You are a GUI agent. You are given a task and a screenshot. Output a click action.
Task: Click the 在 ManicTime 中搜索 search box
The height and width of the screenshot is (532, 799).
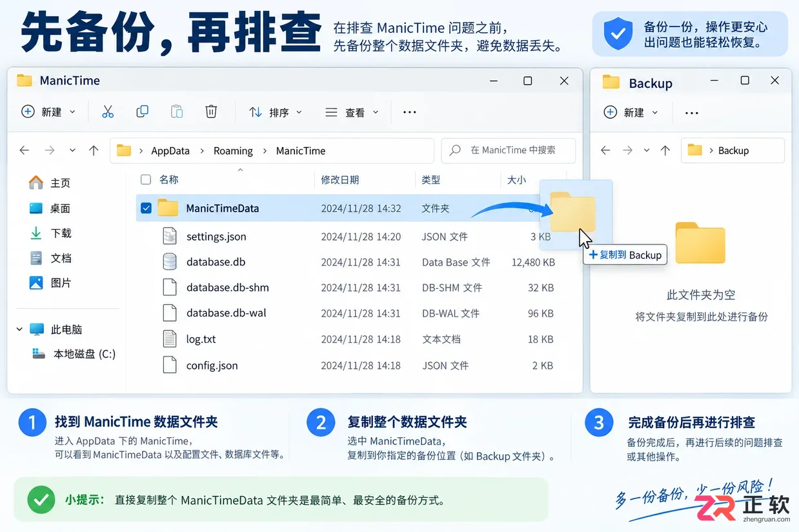[x=508, y=150]
